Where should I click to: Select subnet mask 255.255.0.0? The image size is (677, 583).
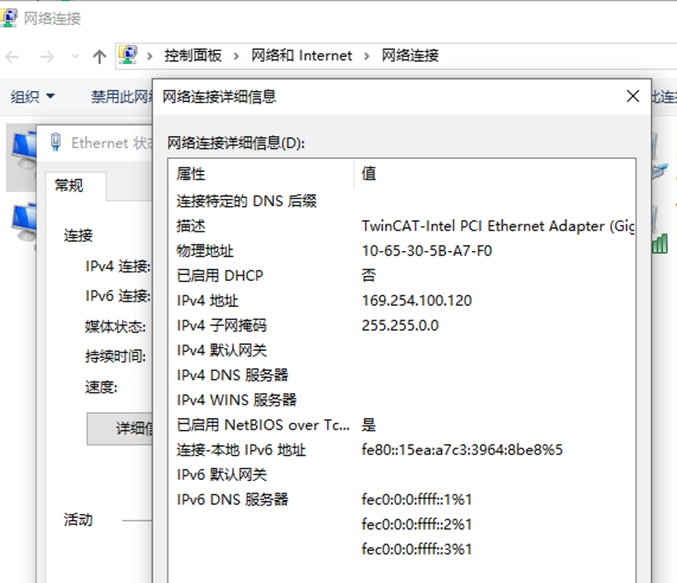click(x=400, y=325)
